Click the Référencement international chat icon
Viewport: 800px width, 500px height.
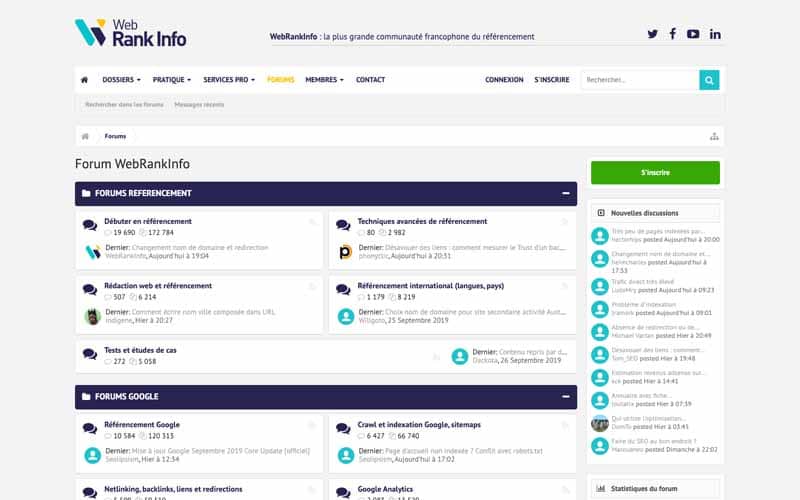(x=343, y=289)
